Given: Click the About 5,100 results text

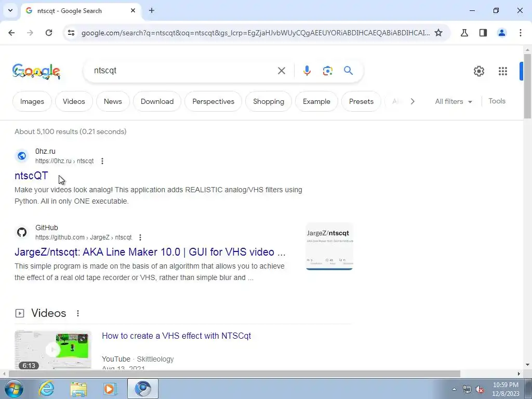Looking at the screenshot, I should coord(71,131).
